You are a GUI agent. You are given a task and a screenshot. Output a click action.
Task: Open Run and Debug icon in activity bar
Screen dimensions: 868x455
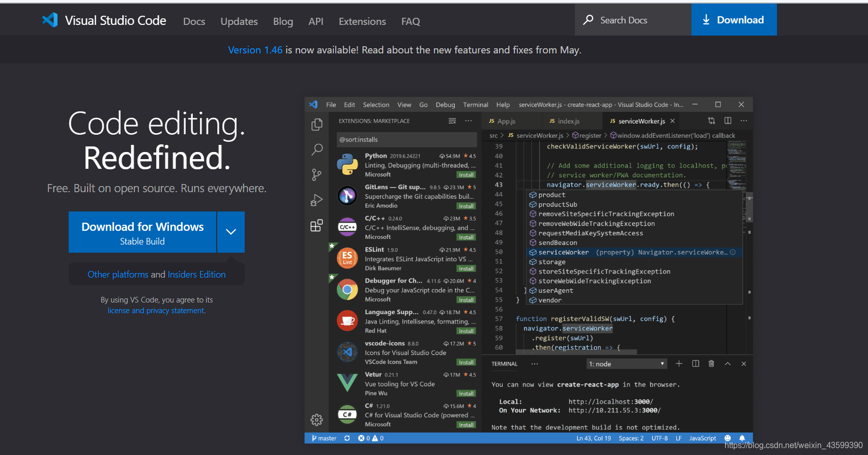(x=316, y=200)
